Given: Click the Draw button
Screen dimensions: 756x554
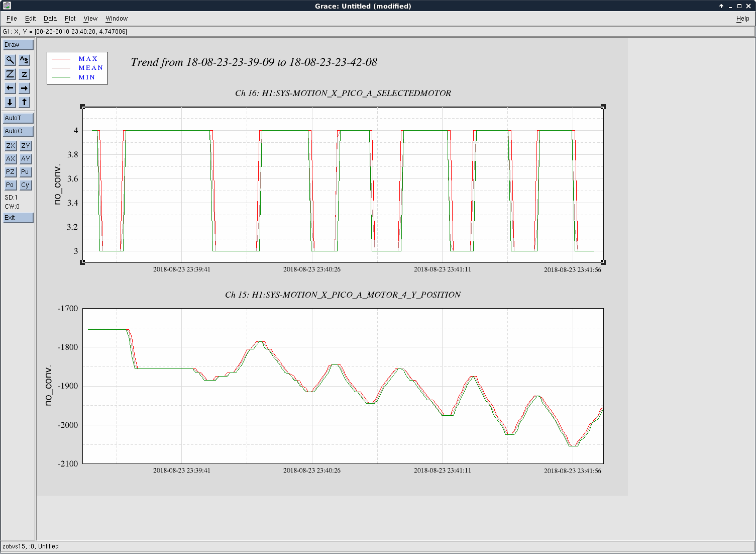Looking at the screenshot, I should click(18, 45).
